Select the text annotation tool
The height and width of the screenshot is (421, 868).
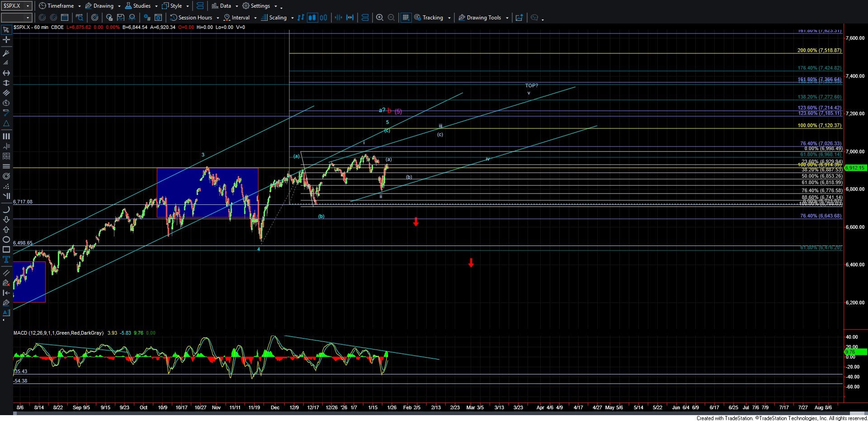click(x=6, y=260)
